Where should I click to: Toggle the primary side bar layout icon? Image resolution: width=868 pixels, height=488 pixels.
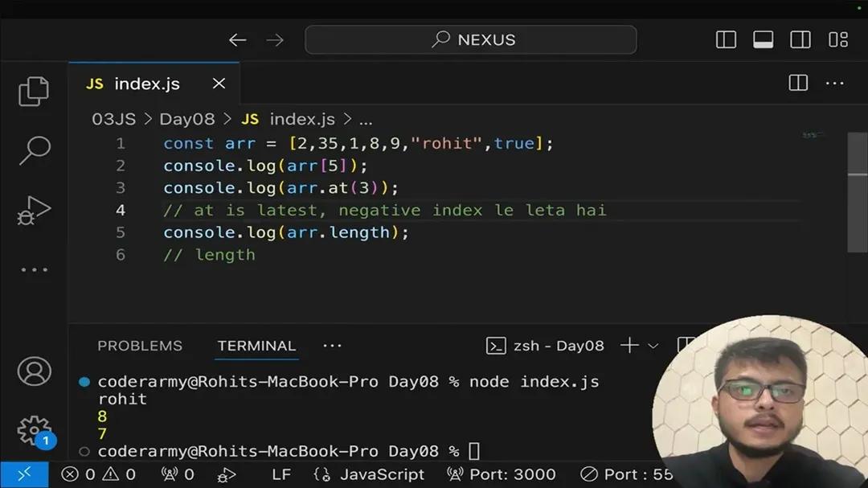click(x=726, y=39)
